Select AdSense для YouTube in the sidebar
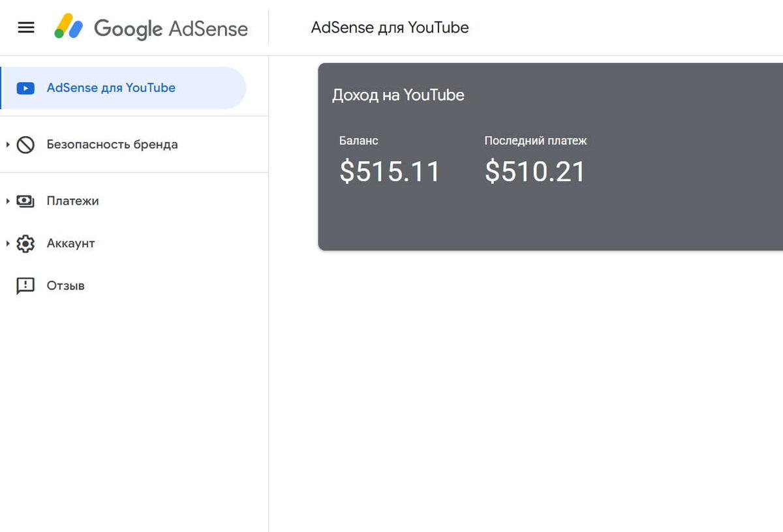Image resolution: width=783 pixels, height=532 pixels. [110, 87]
